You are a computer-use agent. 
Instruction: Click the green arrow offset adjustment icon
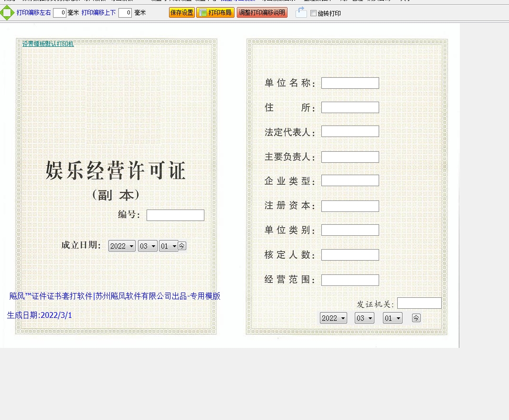[x=7, y=13]
